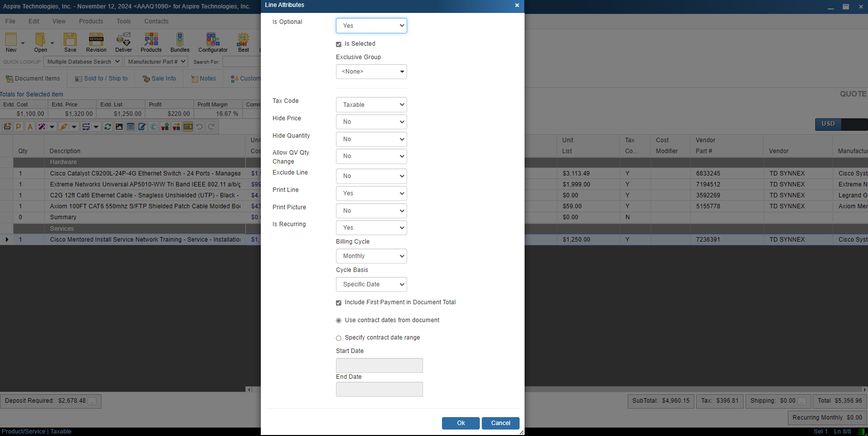Open the Billing Cycle dropdown
The image size is (868, 436).
[371, 256]
